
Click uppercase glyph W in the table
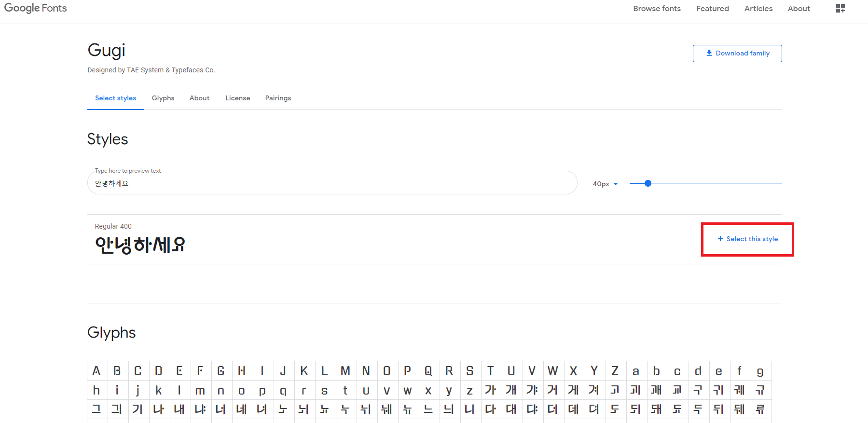pyautogui.click(x=553, y=370)
